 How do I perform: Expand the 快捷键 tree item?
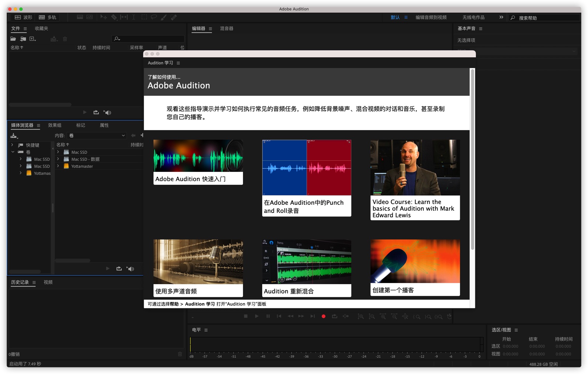point(12,145)
